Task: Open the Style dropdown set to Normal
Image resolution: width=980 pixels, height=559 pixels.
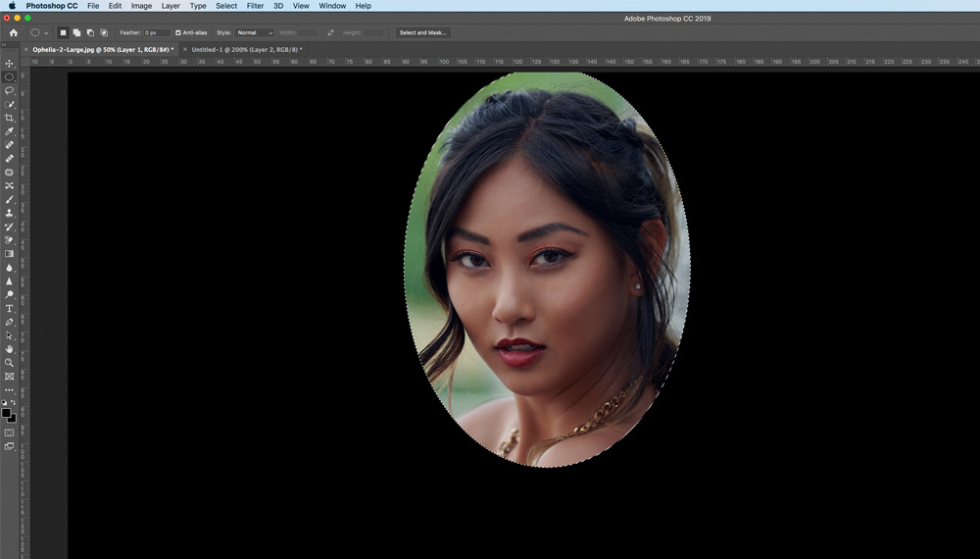Action: coord(255,32)
